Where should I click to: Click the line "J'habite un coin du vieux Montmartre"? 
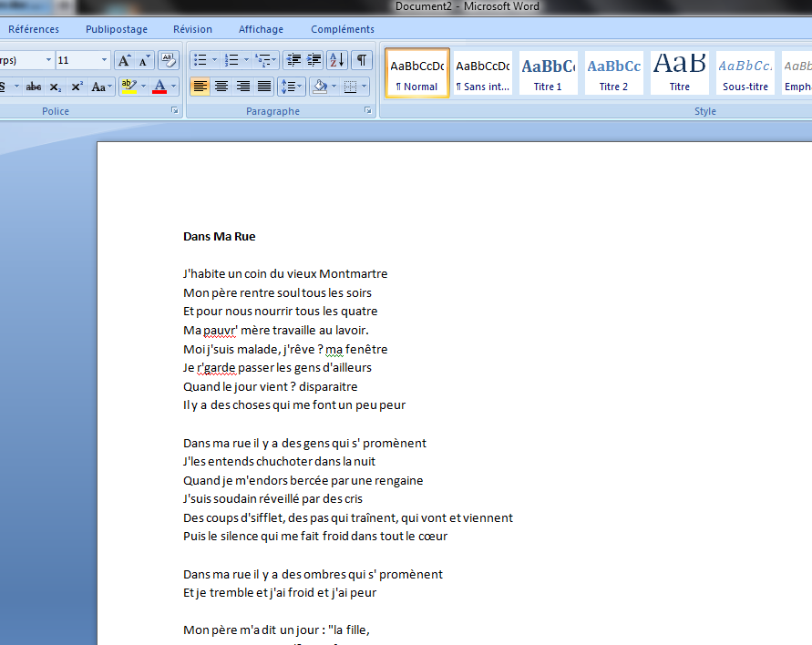tap(285, 274)
